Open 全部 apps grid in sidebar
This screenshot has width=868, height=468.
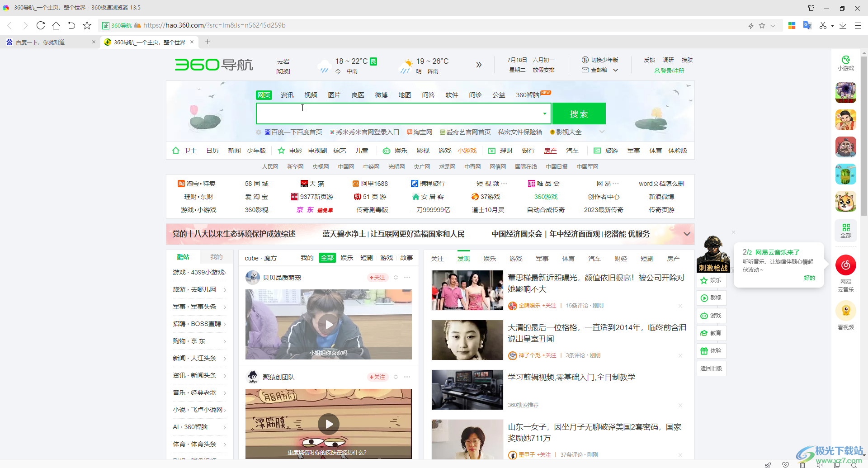(x=845, y=231)
